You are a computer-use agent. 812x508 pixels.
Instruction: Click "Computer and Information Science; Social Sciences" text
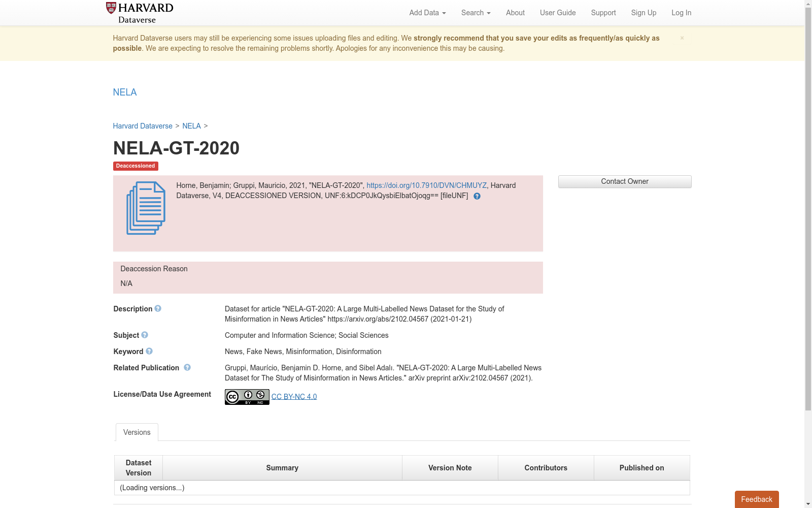tap(307, 335)
